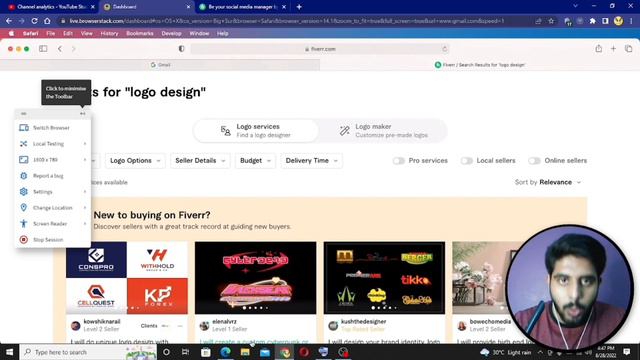Select the Logo services option

(x=256, y=131)
